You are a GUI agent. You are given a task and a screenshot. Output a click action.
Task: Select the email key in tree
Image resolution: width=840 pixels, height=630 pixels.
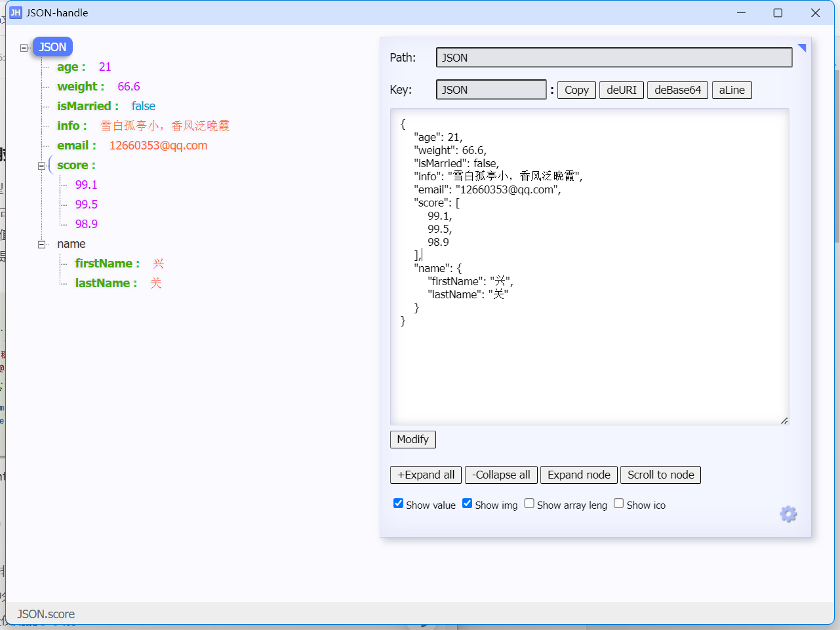point(76,146)
